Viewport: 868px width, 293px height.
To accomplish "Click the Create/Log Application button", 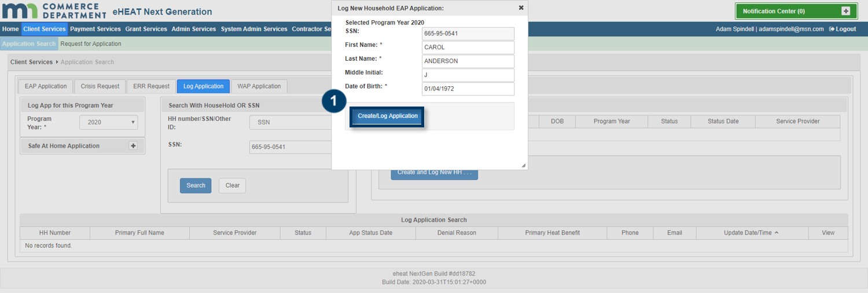I will pos(388,116).
